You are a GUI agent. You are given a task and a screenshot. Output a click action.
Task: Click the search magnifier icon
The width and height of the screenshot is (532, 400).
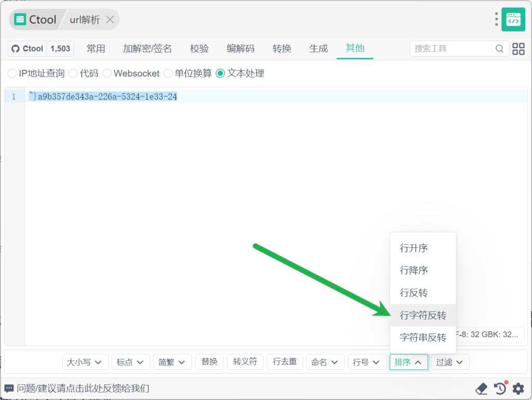pos(499,49)
